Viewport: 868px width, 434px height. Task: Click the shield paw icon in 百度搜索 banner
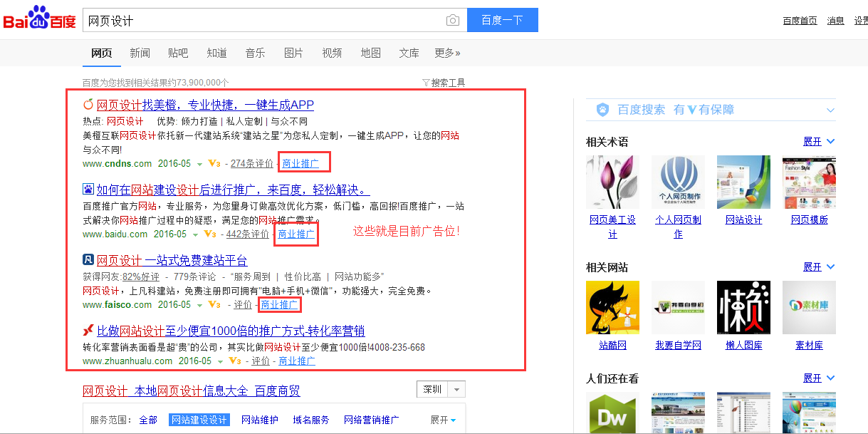[x=602, y=110]
